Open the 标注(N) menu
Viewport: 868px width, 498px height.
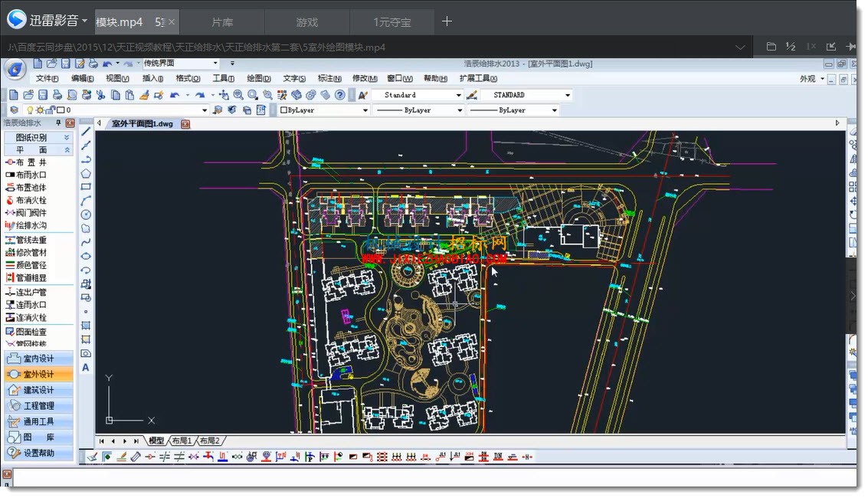pos(329,79)
